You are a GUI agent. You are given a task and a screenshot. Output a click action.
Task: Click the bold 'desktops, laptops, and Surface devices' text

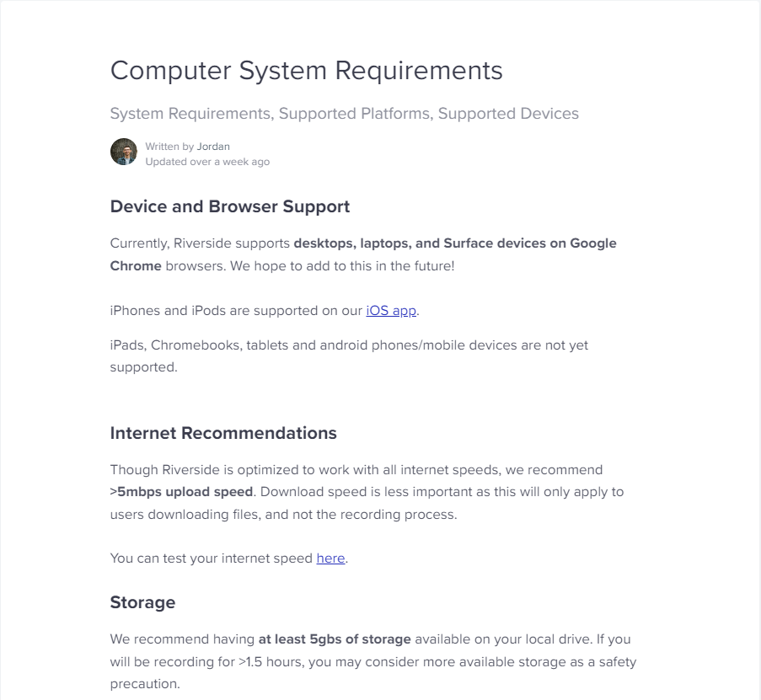[420, 243]
